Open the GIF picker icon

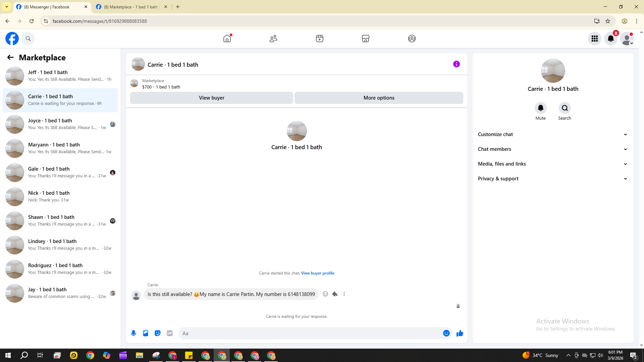170,333
